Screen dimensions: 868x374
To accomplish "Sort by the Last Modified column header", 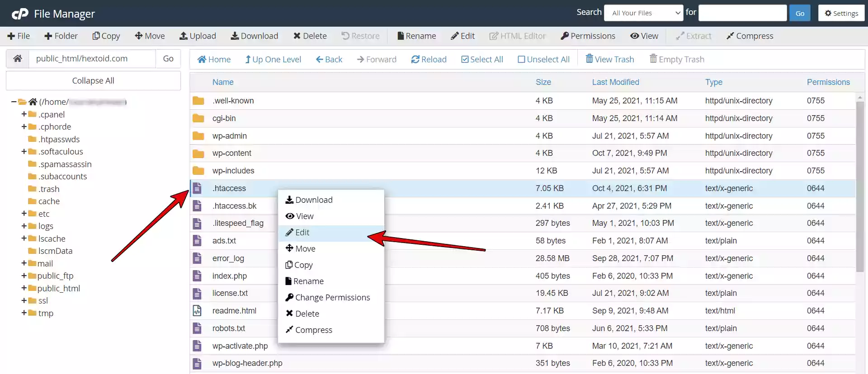I will point(616,82).
